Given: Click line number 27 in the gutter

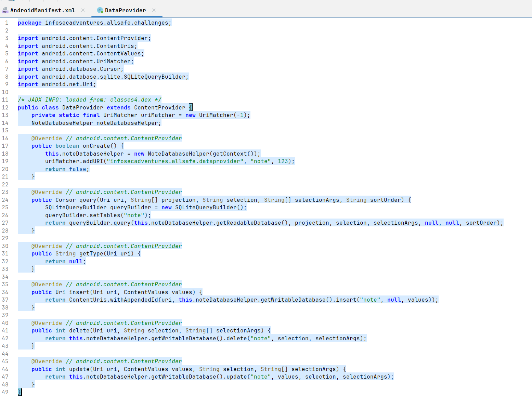Looking at the screenshot, I should point(5,223).
